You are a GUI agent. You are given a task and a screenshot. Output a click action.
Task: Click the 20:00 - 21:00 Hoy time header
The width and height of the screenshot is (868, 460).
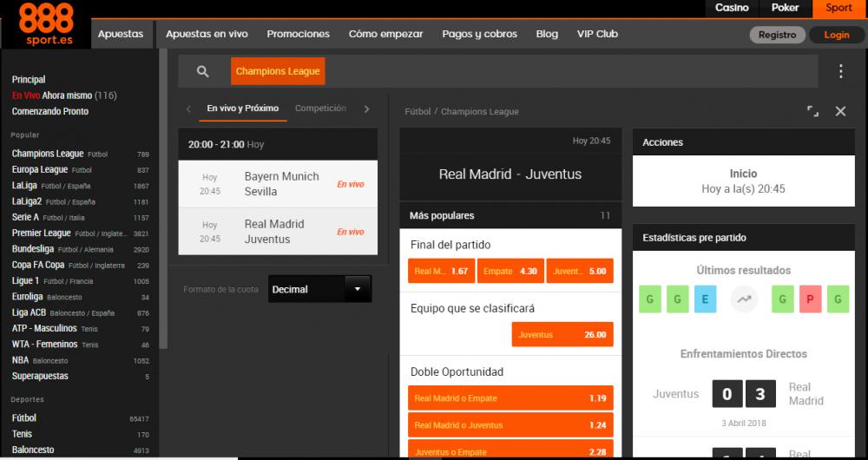(x=278, y=144)
